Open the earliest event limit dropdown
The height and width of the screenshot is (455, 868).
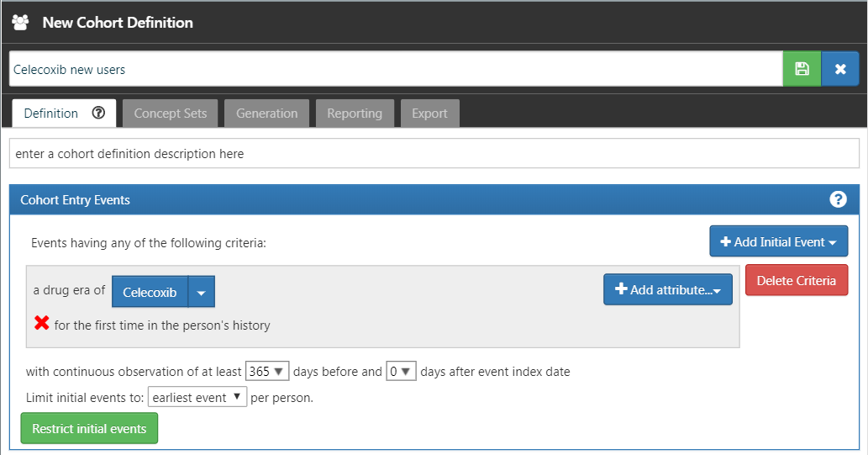point(197,397)
